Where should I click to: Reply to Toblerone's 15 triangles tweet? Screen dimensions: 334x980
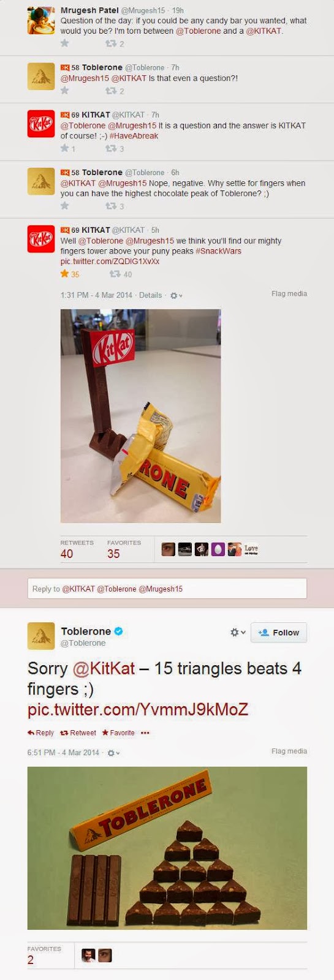pos(41,733)
